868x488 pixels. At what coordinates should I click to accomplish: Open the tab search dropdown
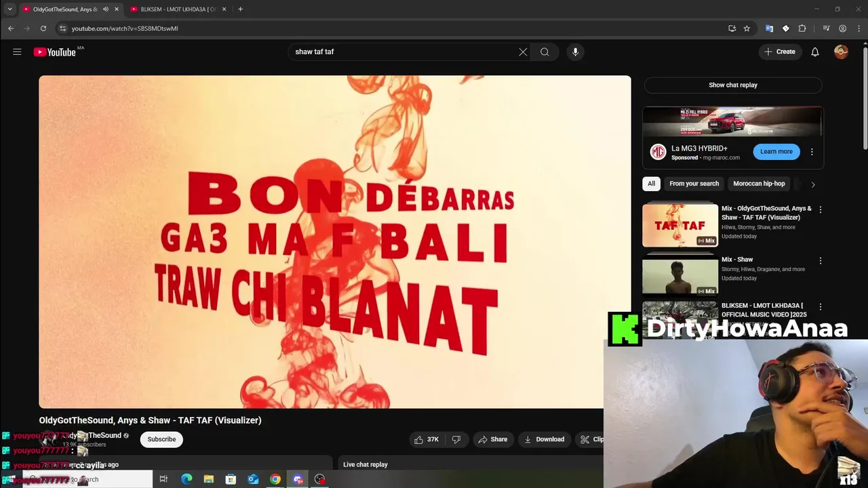9,9
